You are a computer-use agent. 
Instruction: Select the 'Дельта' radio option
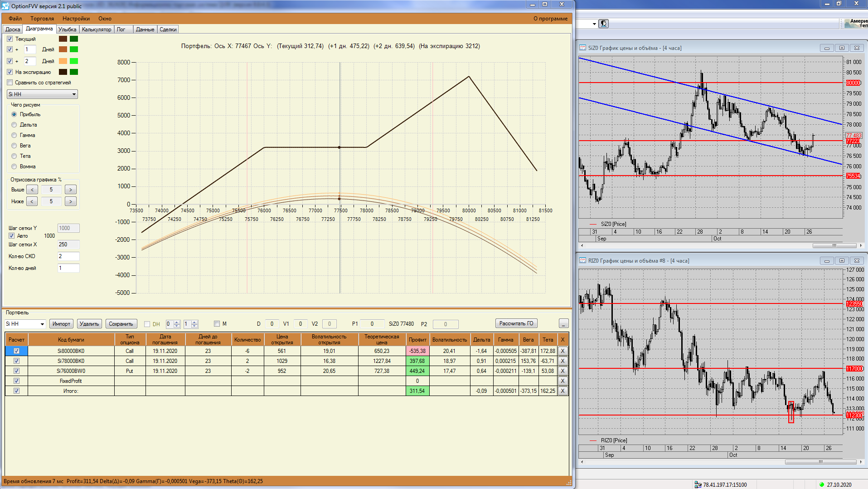[x=14, y=125]
